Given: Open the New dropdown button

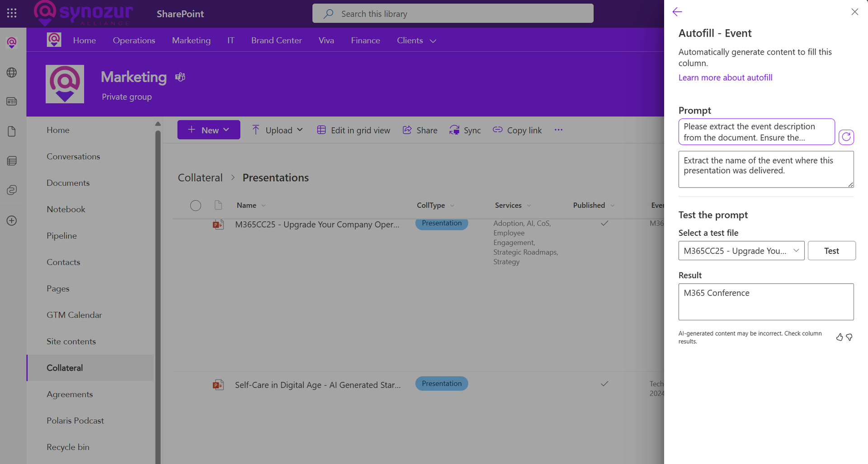Looking at the screenshot, I should point(209,130).
